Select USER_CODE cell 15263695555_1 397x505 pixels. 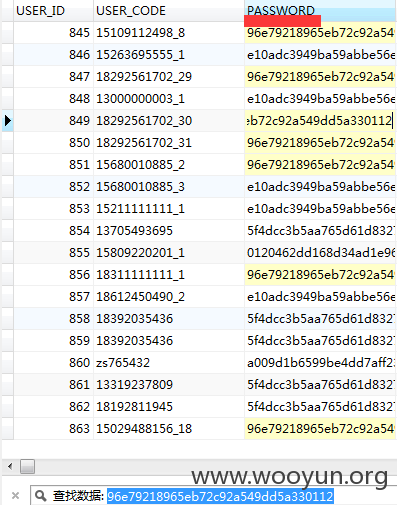pos(169,55)
